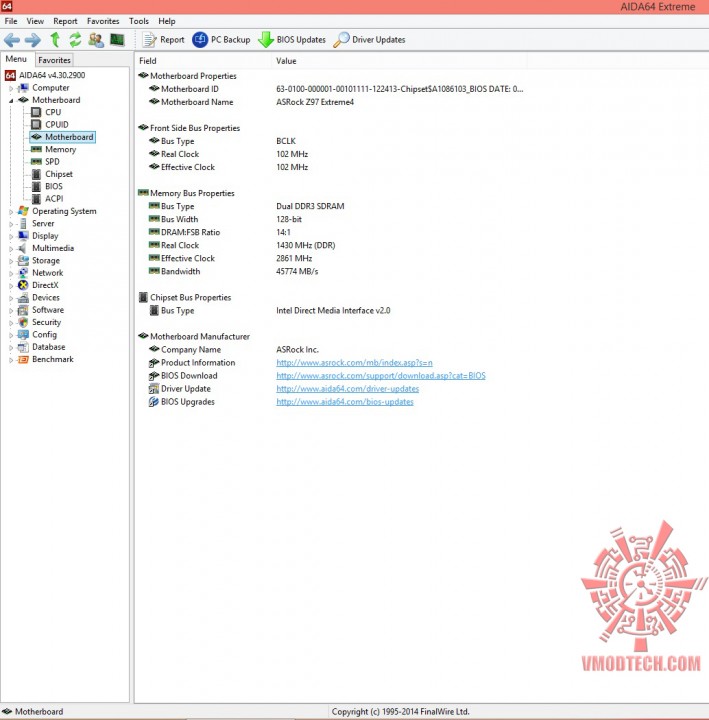This screenshot has width=709, height=720.
Task: Click the Network icon in tree
Action: coord(23,273)
